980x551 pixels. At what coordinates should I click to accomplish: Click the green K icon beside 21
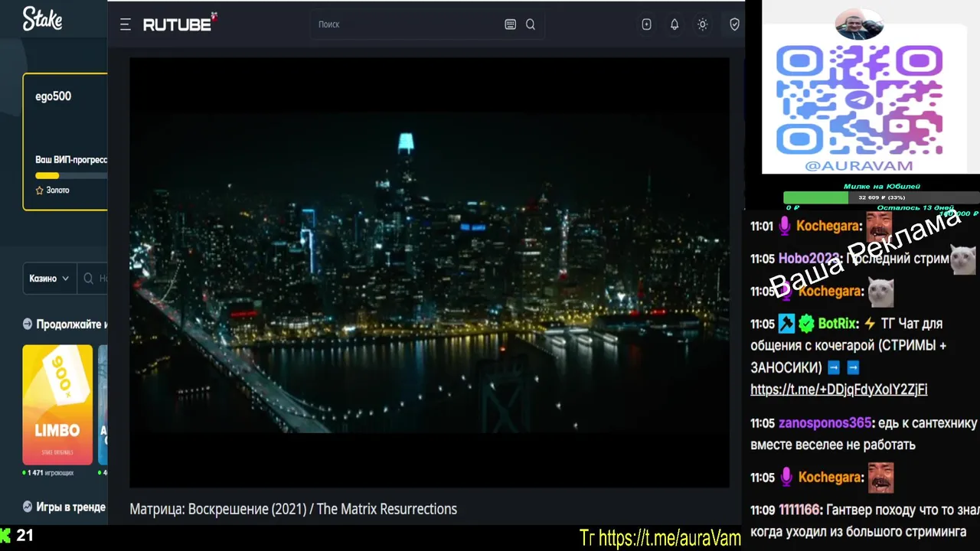(x=5, y=536)
